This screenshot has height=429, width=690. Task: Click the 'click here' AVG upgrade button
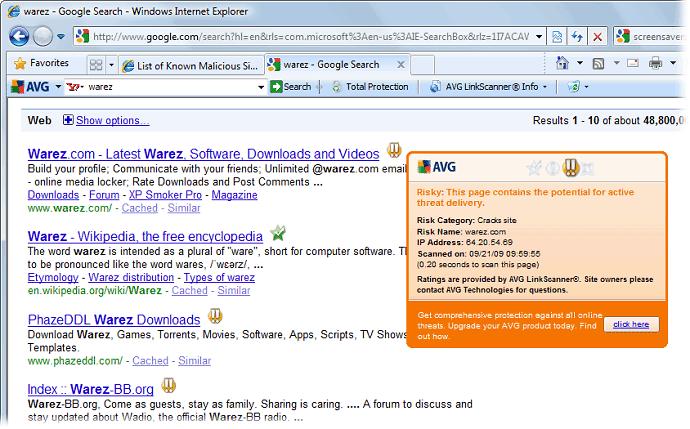[631, 325]
